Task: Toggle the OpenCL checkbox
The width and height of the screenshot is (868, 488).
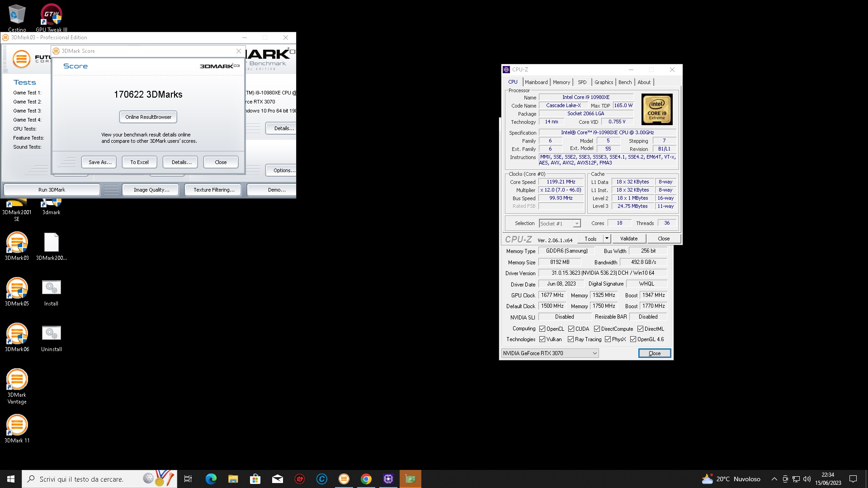Action: pos(542,329)
